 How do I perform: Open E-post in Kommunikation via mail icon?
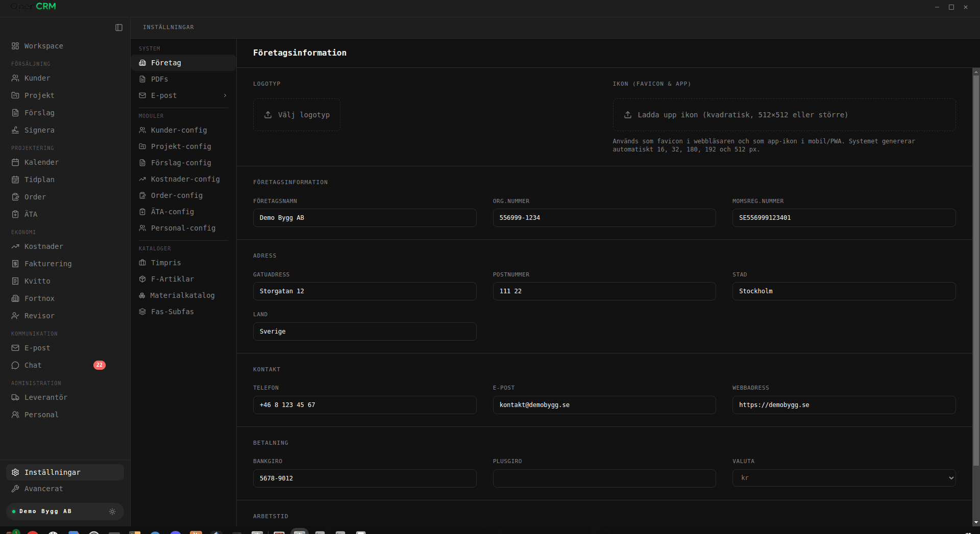[15, 348]
